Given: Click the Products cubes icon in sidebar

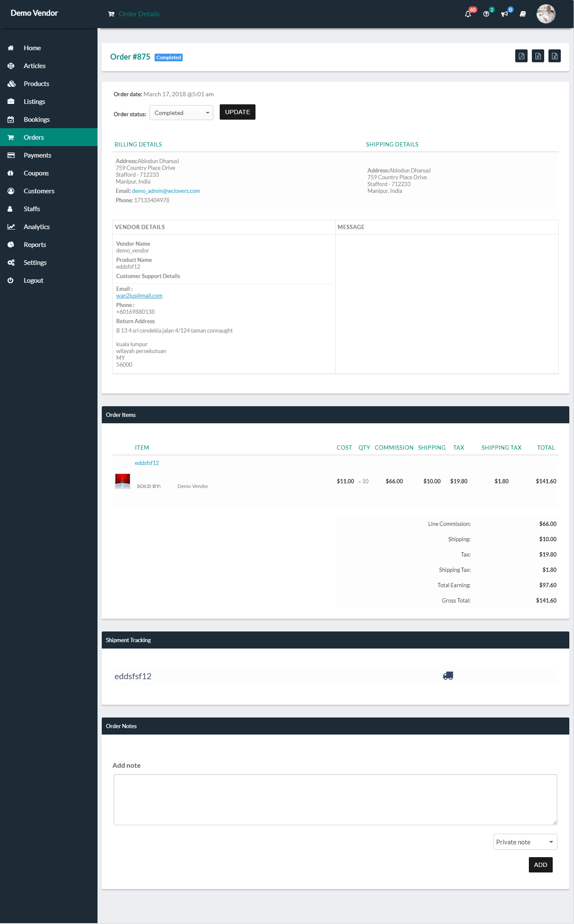Looking at the screenshot, I should click(x=11, y=84).
